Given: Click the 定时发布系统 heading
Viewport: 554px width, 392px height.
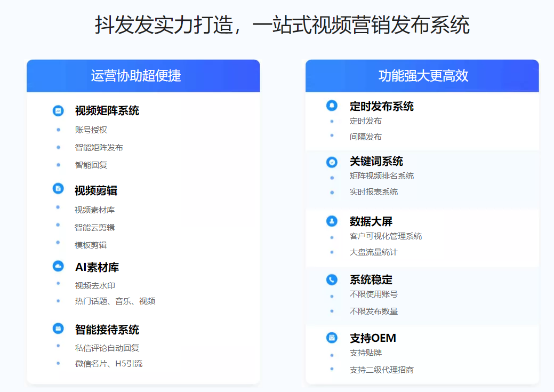Looking at the screenshot, I should [x=382, y=107].
